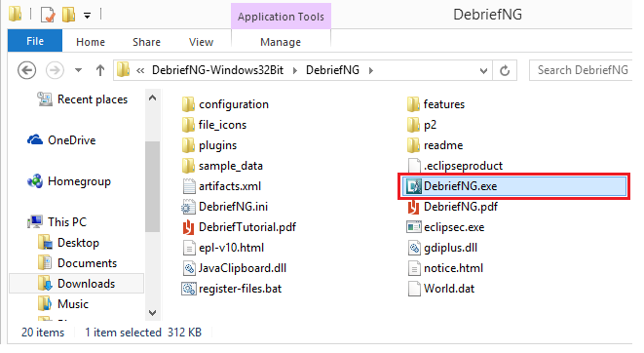The height and width of the screenshot is (353, 644).
Task: Select the configuration folder icon
Action: 188,104
